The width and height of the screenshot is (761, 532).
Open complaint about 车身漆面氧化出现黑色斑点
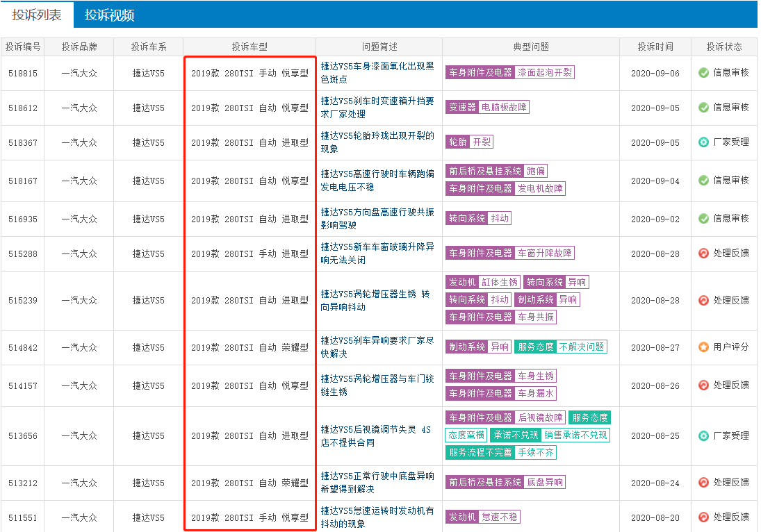tap(377, 73)
